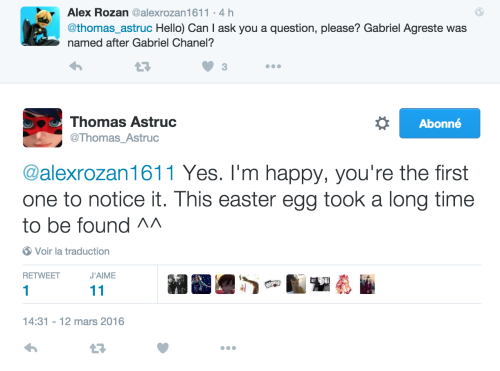Retweet Alex Rozan's question tweet
This screenshot has width=500, height=371.
143,67
